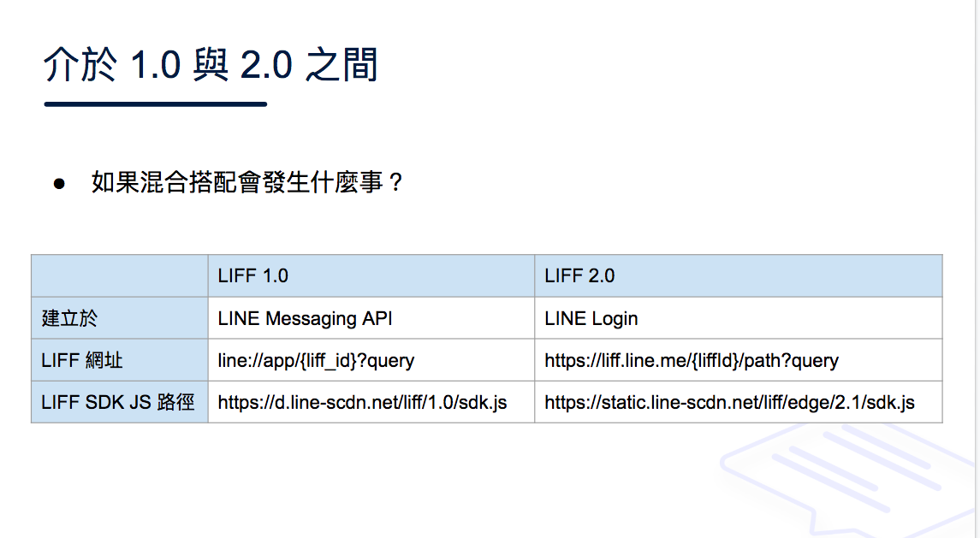Click the black bullet point dot
980x538 pixels.
59,184
